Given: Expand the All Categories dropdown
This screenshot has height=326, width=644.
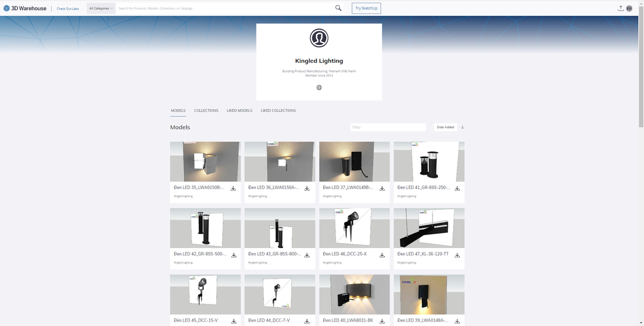Looking at the screenshot, I should coord(101,8).
